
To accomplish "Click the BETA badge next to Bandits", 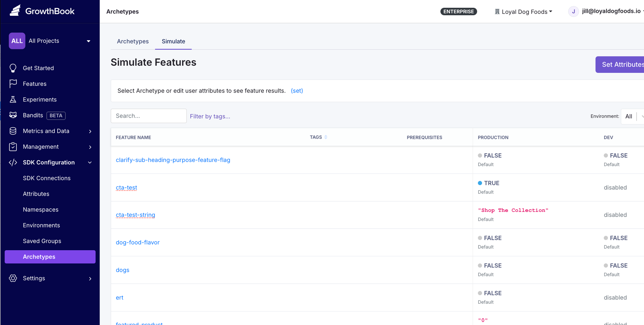I will tap(56, 115).
